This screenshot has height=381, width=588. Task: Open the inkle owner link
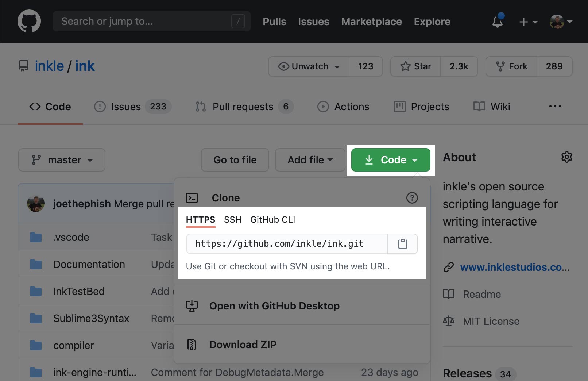[49, 66]
